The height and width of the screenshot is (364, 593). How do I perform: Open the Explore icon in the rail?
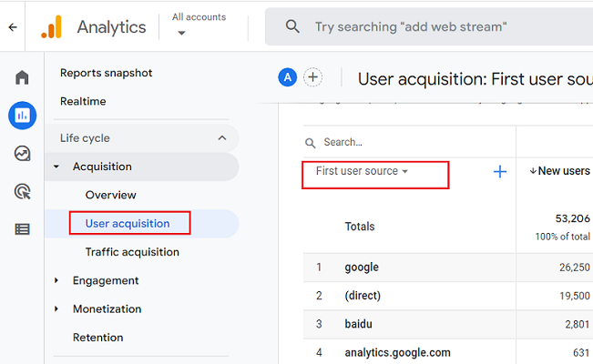22,154
